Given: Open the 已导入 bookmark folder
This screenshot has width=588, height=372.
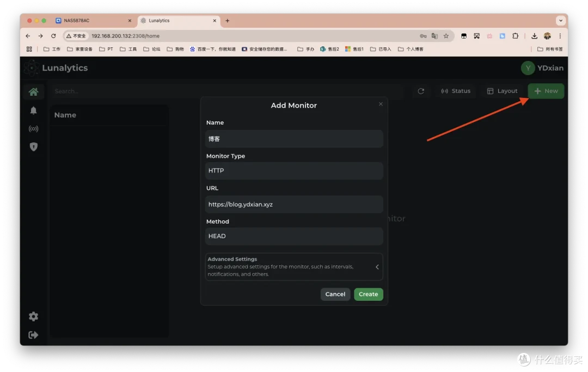Looking at the screenshot, I should pos(381,49).
